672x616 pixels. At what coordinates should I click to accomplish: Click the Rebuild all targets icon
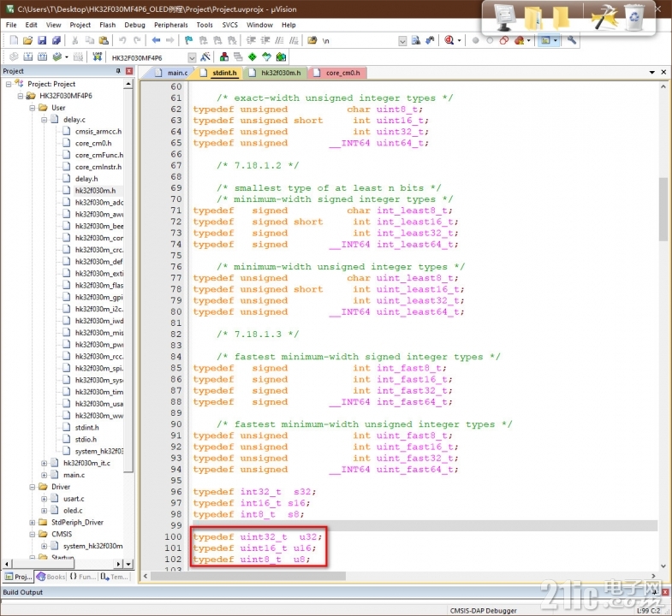click(42, 56)
